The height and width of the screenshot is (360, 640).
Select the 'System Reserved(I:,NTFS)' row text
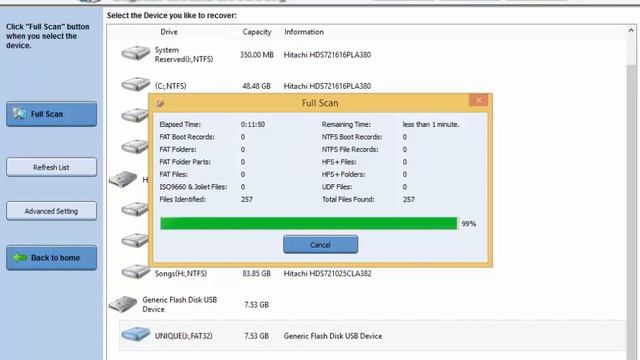[184, 55]
